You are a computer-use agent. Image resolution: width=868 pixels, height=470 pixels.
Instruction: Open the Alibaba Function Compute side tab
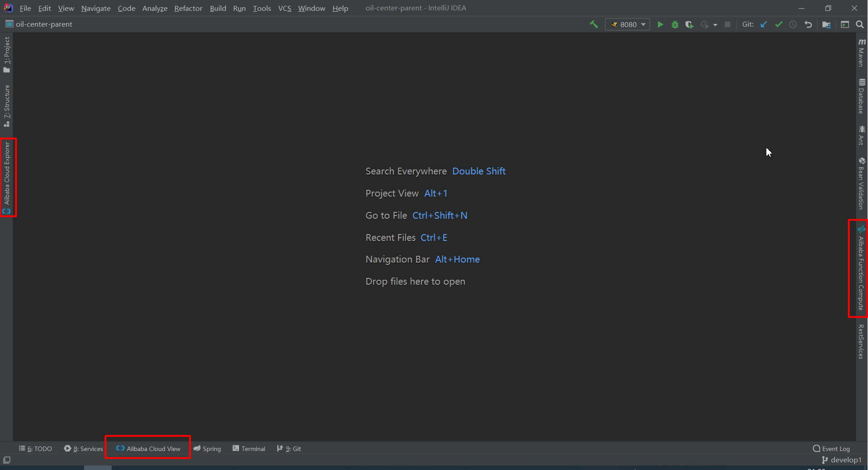point(861,268)
